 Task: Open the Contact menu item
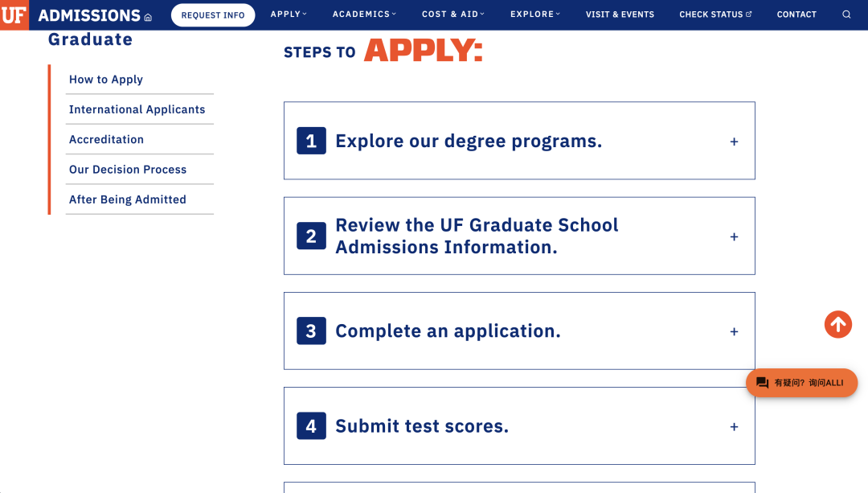[796, 14]
